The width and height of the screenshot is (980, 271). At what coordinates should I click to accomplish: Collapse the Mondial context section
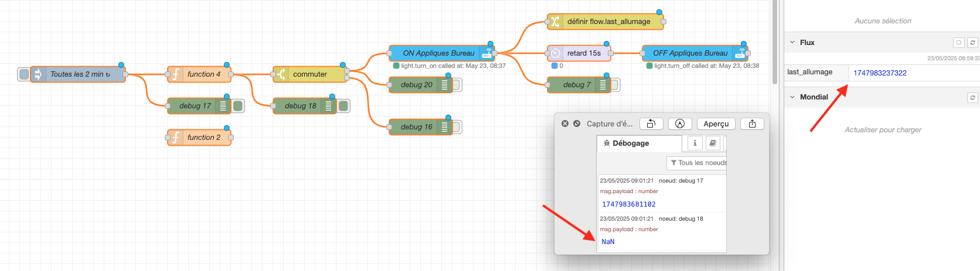click(x=792, y=97)
